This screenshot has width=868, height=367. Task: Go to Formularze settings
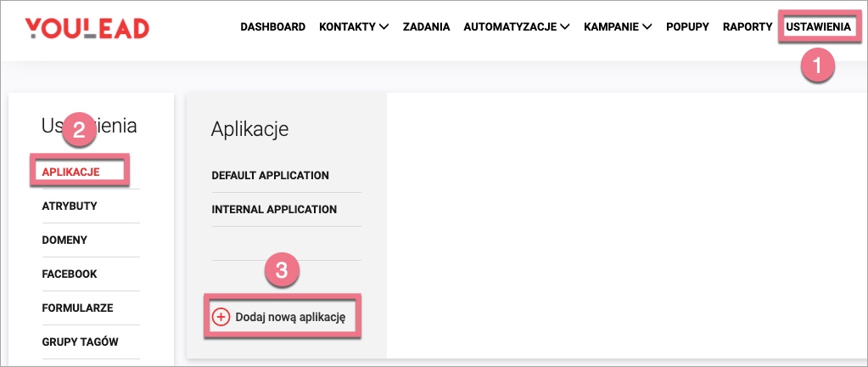[77, 308]
